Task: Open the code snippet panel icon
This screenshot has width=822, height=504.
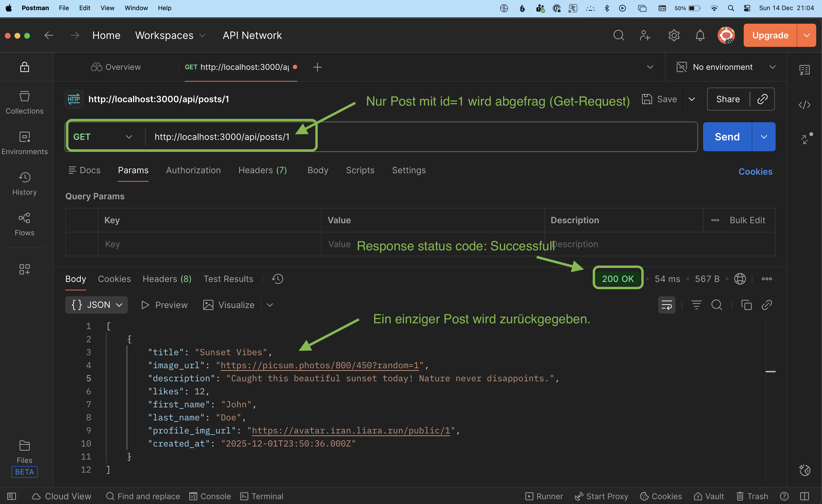Action: click(x=804, y=105)
